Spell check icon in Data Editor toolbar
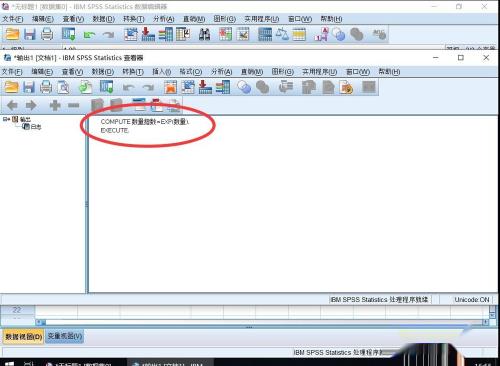 pyautogui.click(x=379, y=34)
